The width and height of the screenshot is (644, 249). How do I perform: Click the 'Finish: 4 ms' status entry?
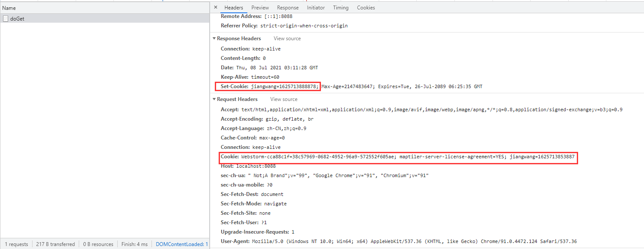(x=134, y=244)
